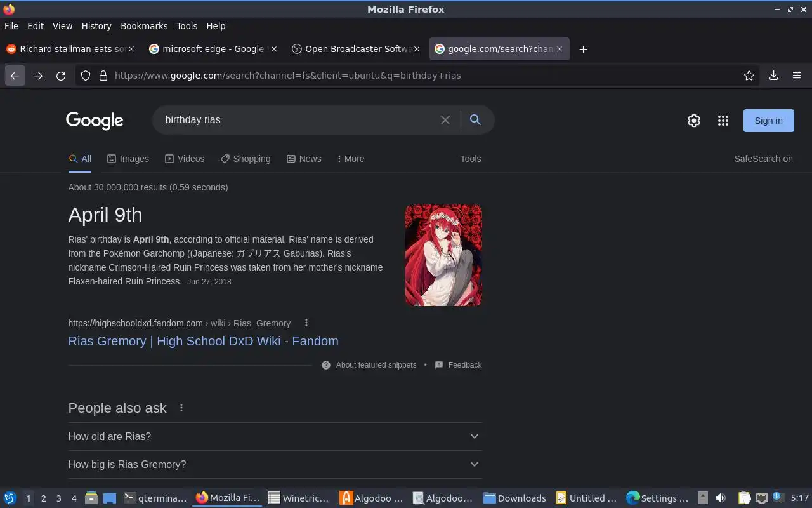Open the File menu

click(x=11, y=26)
